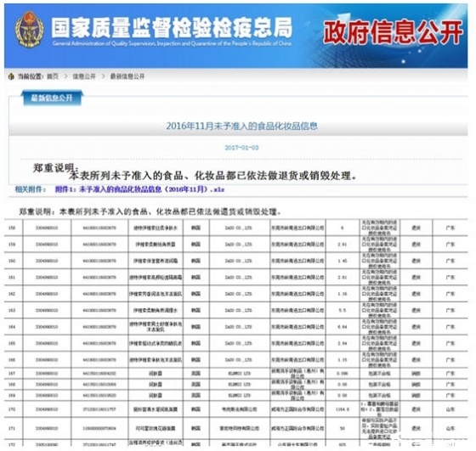
Task: Click the publication date 2017-01-03
Action: coord(241,148)
